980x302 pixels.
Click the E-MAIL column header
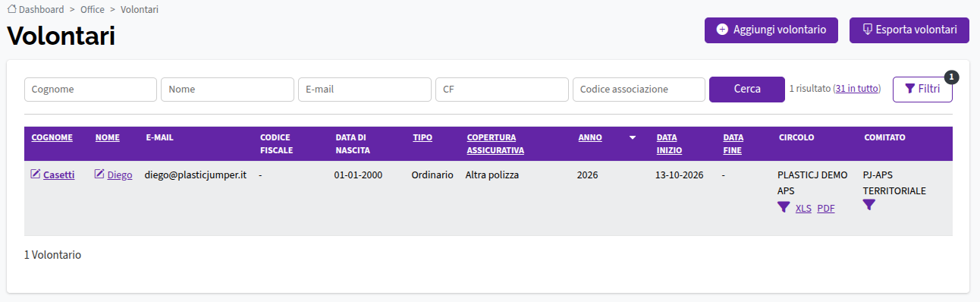coord(159,137)
